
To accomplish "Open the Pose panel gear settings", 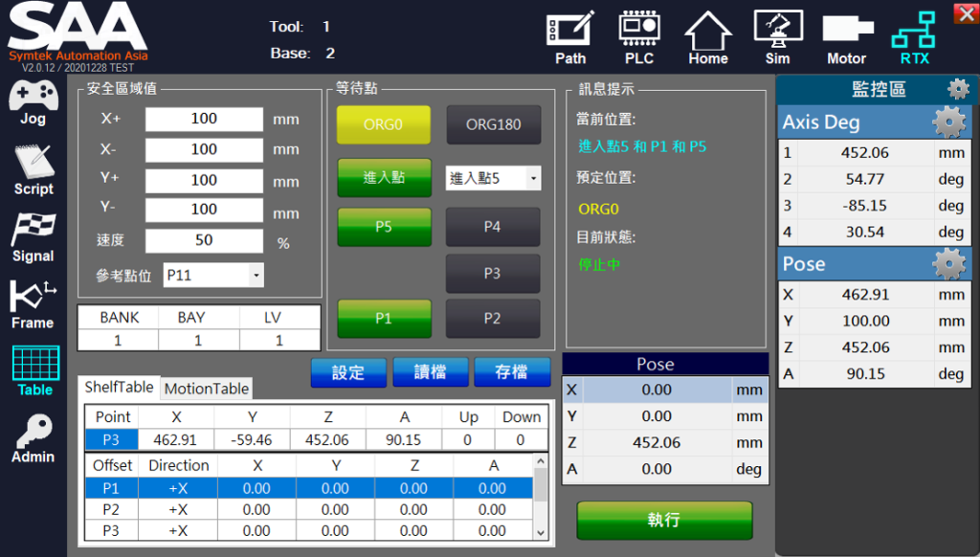I will click(x=949, y=263).
